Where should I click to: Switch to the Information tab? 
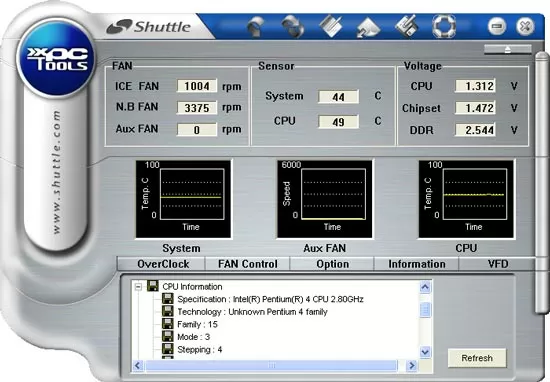[417, 264]
